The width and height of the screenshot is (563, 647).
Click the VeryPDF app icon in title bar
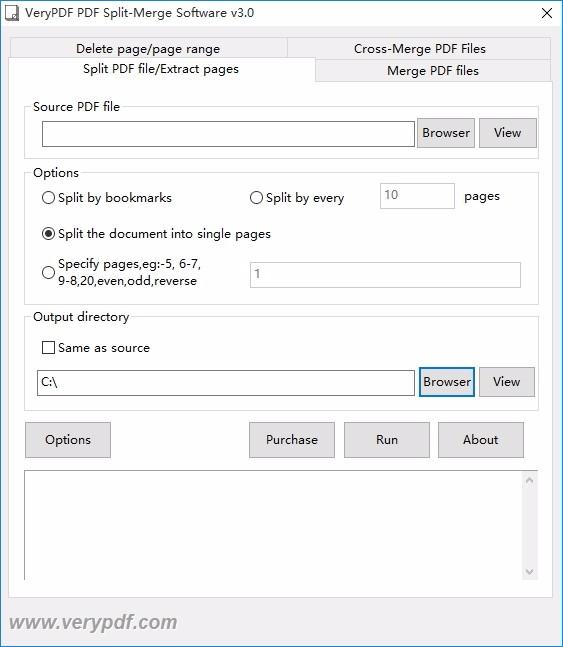[12, 13]
